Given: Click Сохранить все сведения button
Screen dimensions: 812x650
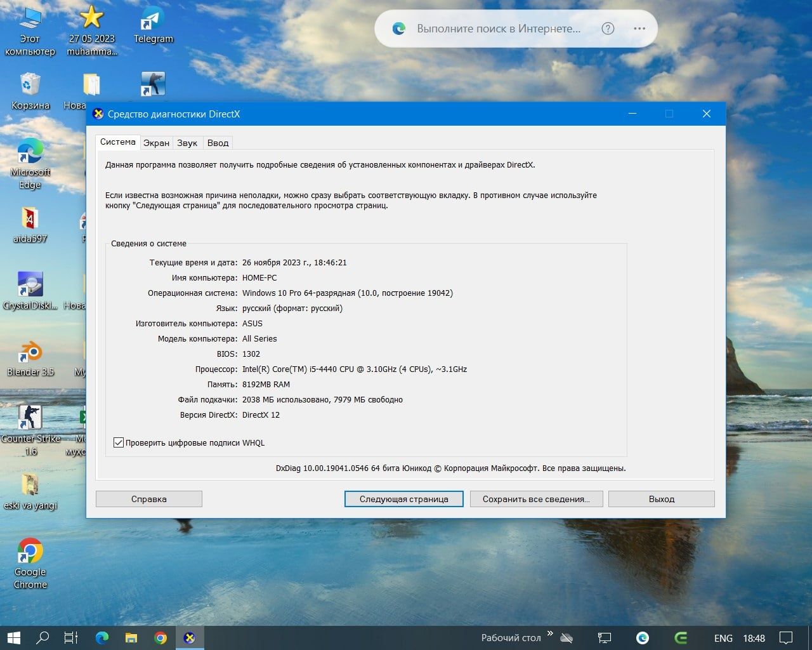Looking at the screenshot, I should point(536,499).
